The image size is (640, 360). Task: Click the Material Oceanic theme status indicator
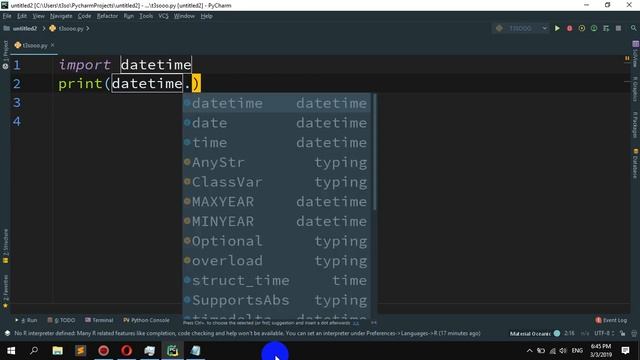[x=534, y=333]
